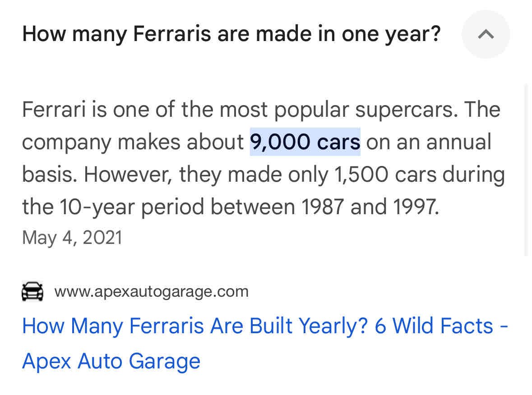The image size is (532, 395).
Task: Collapse the answer with the chevron arrow
Action: (x=486, y=34)
